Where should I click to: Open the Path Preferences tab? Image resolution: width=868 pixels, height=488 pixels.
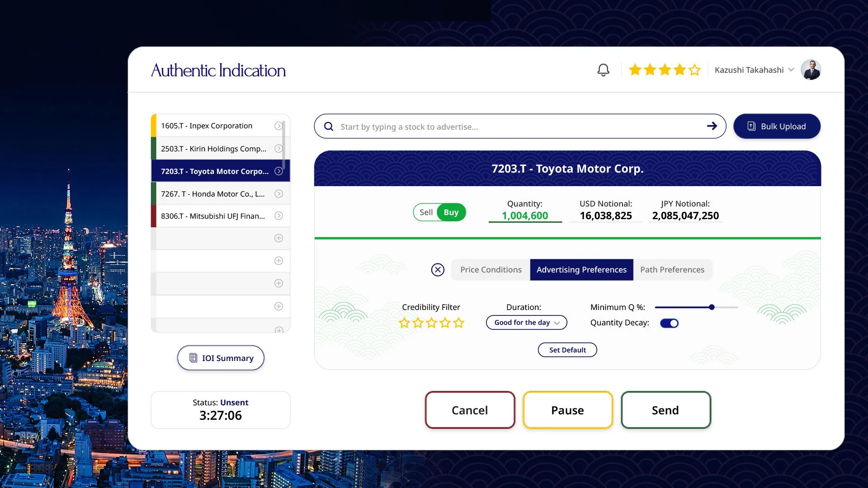[672, 270]
